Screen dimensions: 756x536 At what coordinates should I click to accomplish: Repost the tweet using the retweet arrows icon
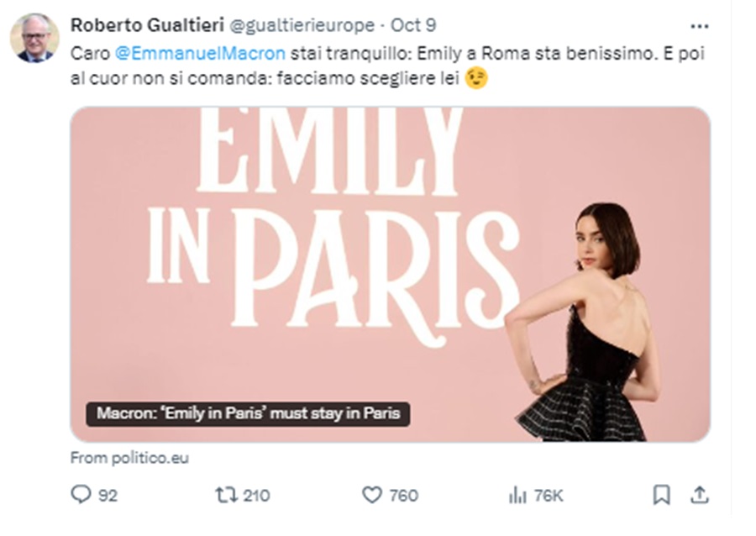pos(227,496)
